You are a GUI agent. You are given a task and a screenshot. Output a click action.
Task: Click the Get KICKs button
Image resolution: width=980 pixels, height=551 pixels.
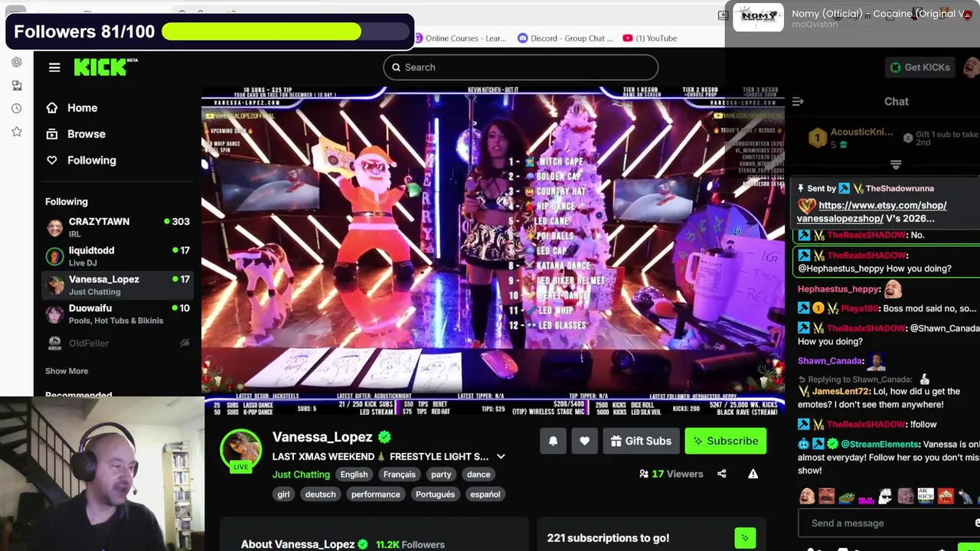pyautogui.click(x=919, y=67)
